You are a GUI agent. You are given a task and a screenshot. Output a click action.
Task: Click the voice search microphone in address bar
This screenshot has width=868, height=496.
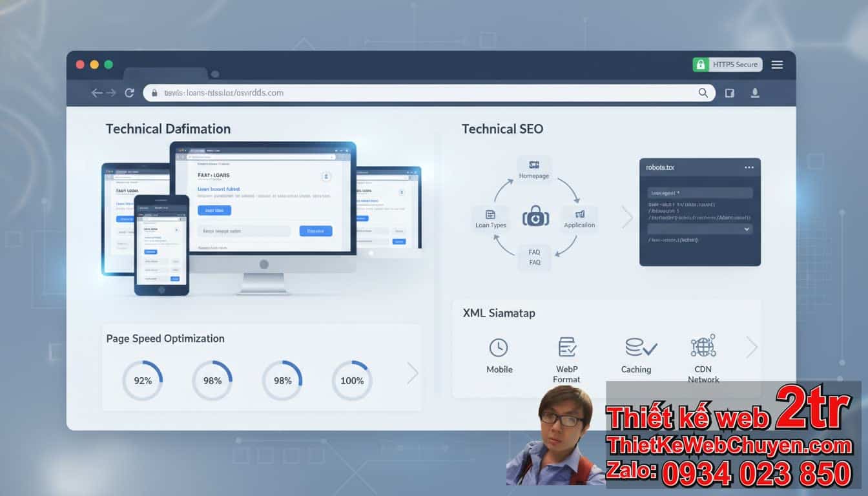click(x=755, y=92)
